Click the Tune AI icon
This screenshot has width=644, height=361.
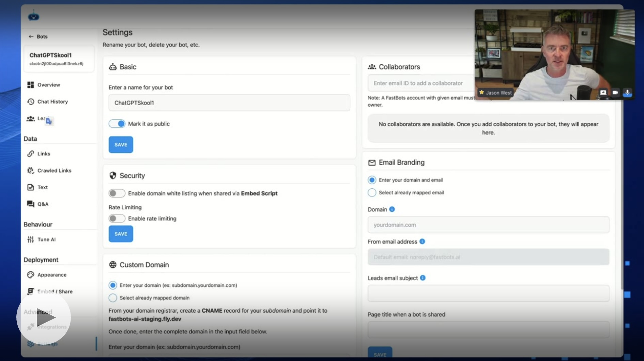click(31, 239)
